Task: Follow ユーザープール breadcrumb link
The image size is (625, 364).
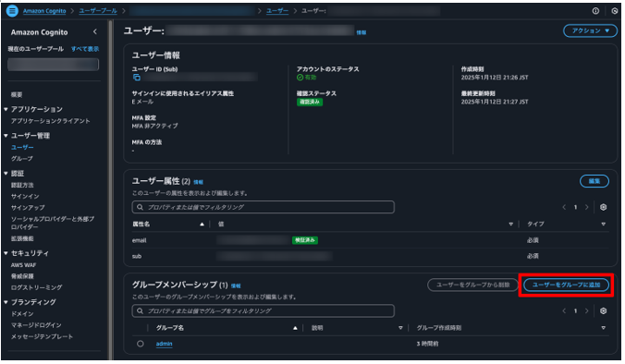Action: point(98,11)
